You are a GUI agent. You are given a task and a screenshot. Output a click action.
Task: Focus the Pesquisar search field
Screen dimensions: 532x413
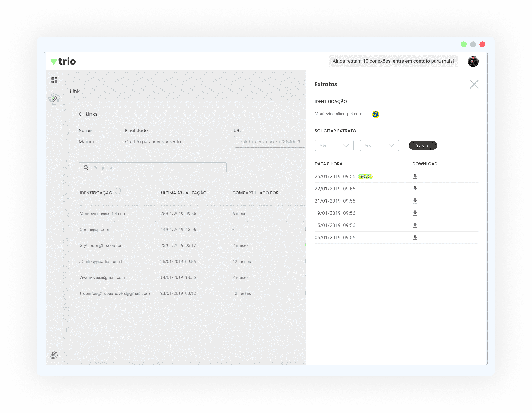click(x=152, y=168)
